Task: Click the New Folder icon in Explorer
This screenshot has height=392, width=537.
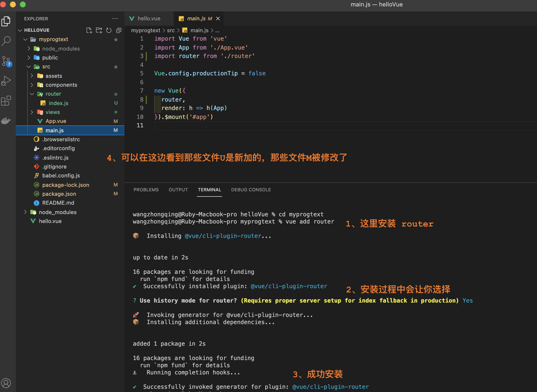Action: (x=99, y=30)
